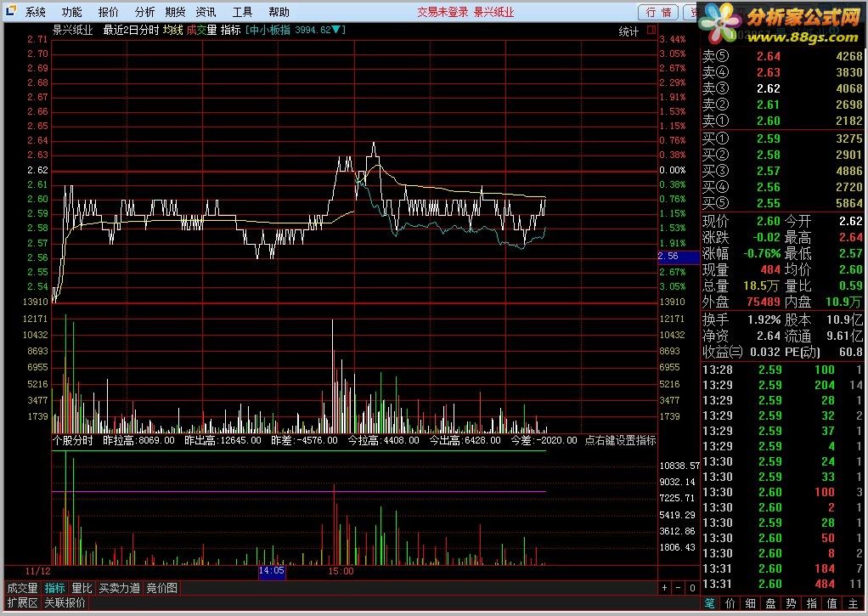Viewport: 868px width, 616px height.
Task: Open the 分析 menu
Action: [x=144, y=12]
